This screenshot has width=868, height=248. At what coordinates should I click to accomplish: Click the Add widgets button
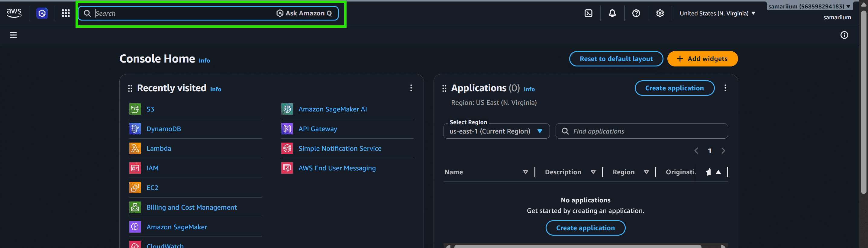(702, 59)
